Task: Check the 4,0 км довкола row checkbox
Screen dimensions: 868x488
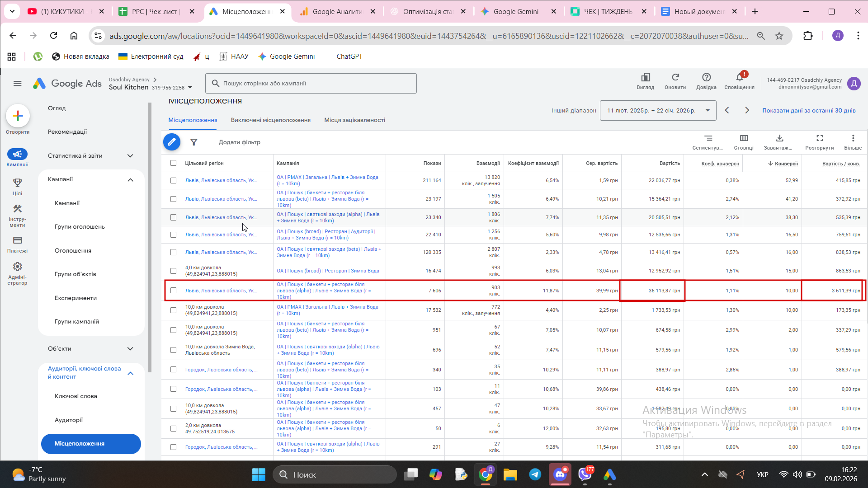Action: pyautogui.click(x=173, y=271)
